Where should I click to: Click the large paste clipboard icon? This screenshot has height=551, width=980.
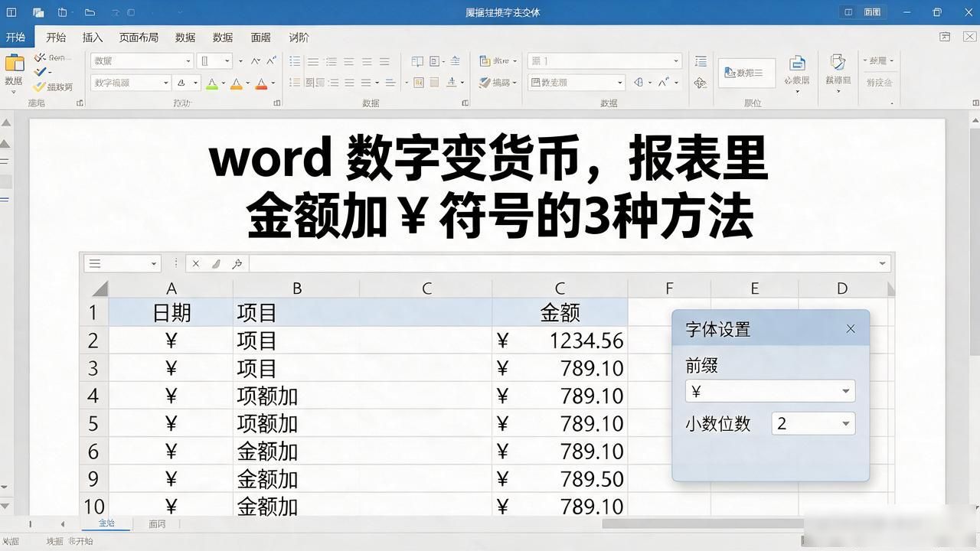14,62
